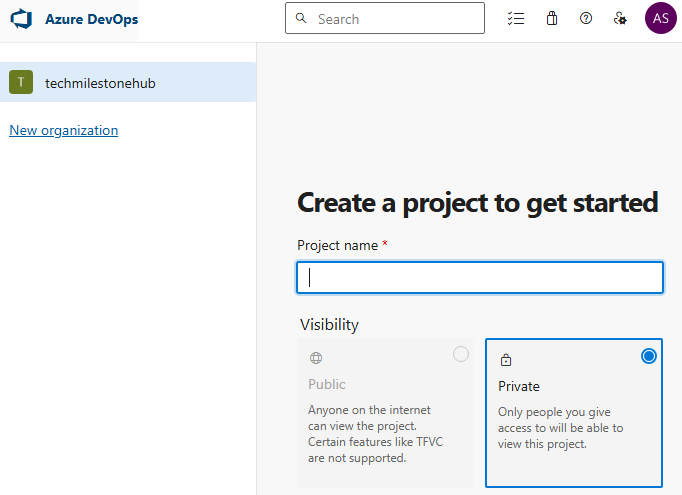This screenshot has width=682, height=495.
Task: Select the techmilestonehub organization
Action: tap(100, 83)
